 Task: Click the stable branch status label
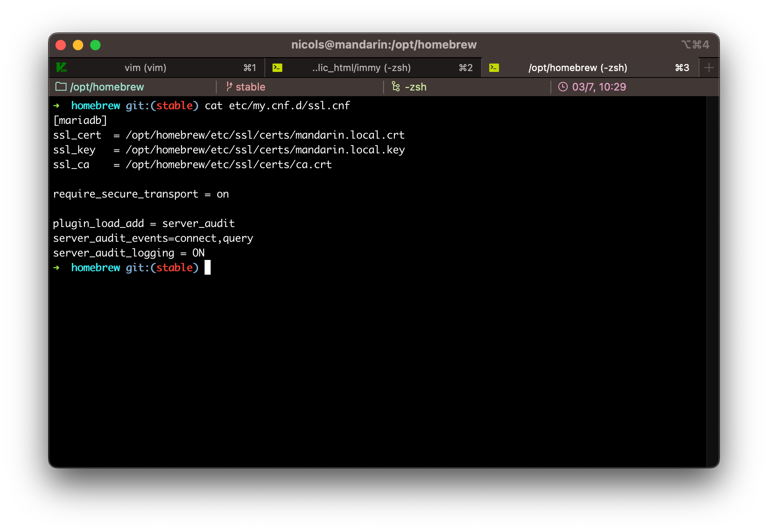pos(251,87)
